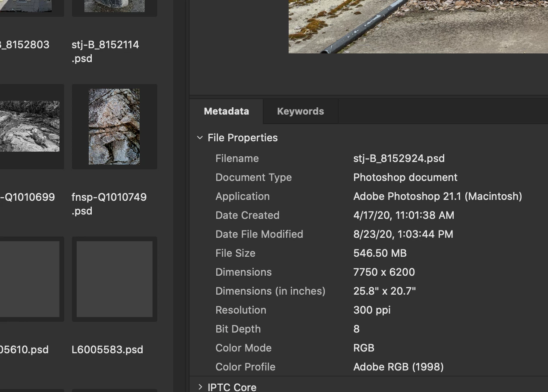Switch to the Keywords tab
The width and height of the screenshot is (548, 392).
click(x=300, y=111)
